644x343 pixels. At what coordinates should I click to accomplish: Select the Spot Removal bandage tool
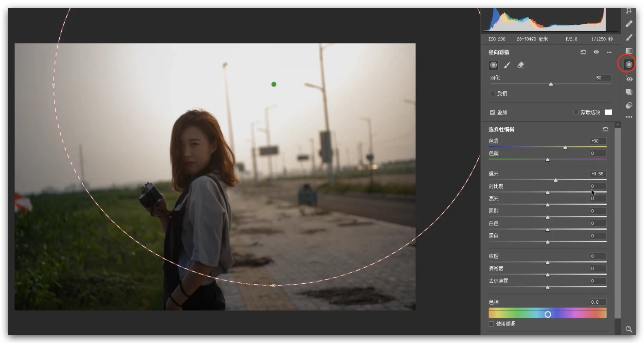[x=629, y=24]
